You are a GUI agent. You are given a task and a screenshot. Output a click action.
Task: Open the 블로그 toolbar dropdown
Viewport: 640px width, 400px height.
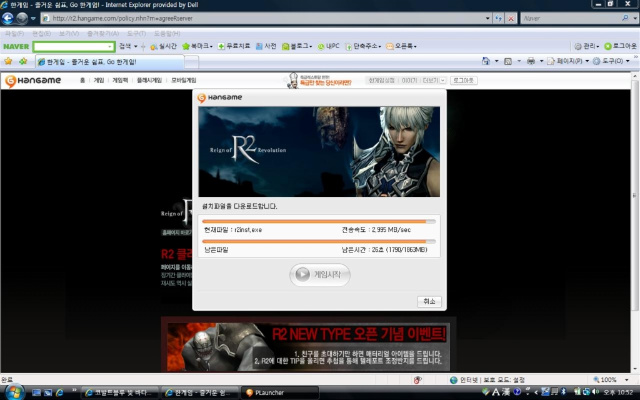tap(297, 47)
